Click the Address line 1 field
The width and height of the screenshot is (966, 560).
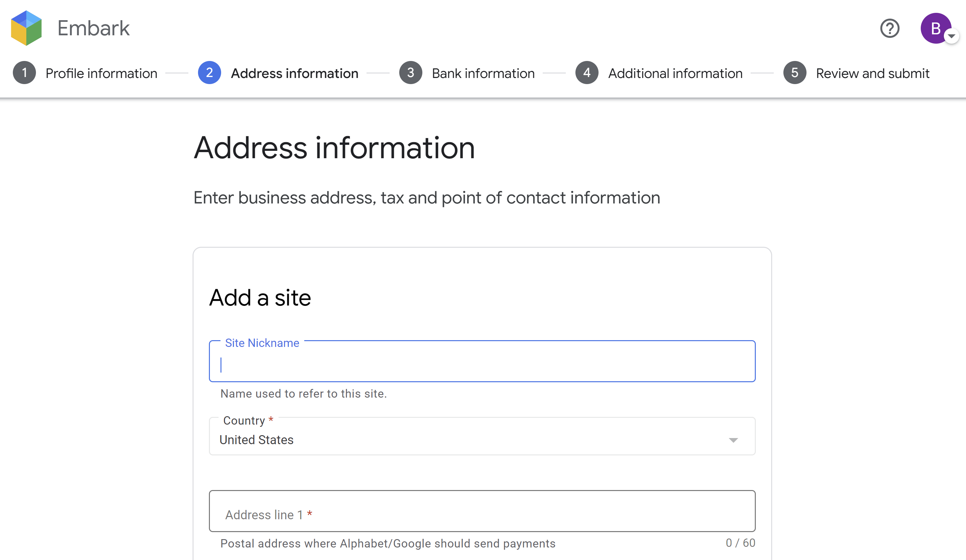[x=482, y=511]
